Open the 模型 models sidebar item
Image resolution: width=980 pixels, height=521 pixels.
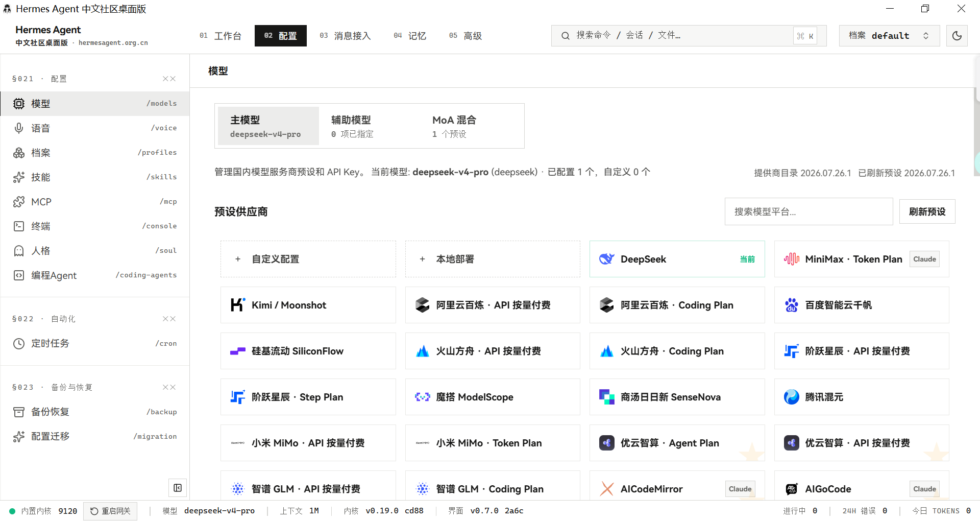tap(95, 104)
